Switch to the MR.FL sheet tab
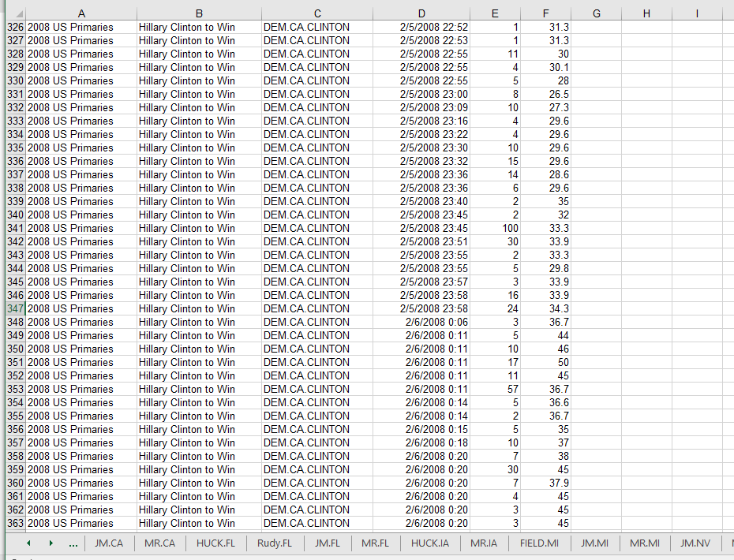This screenshot has width=734, height=560. tap(375, 543)
